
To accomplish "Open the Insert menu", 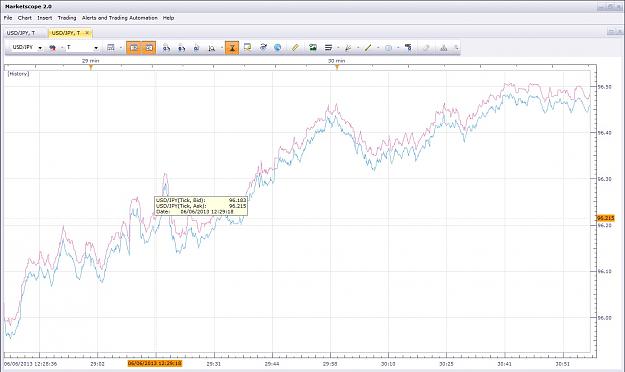I will pyautogui.click(x=45, y=18).
